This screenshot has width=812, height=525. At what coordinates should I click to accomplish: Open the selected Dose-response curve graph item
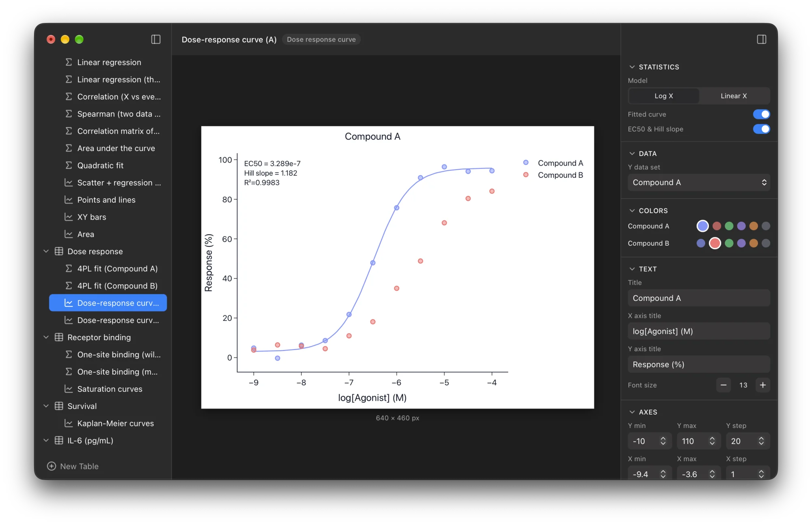point(108,303)
